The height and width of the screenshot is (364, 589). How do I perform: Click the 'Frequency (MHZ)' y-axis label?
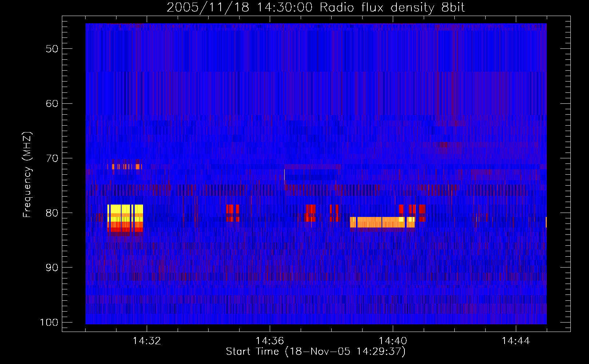(27, 174)
